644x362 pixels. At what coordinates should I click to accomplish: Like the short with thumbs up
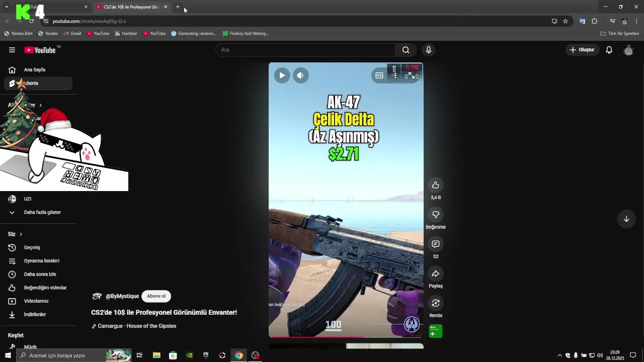pyautogui.click(x=436, y=185)
